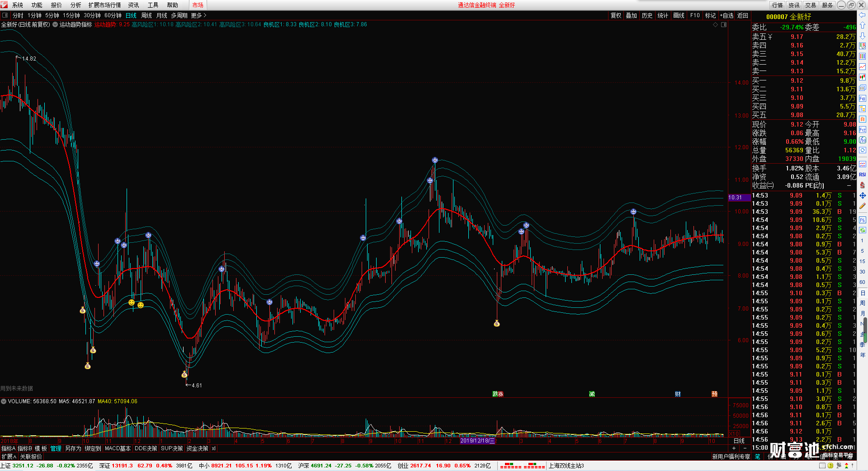Open the VOLUME indicator dropdown circle
Screen dimensions: 868x471
pyautogui.click(x=4, y=401)
